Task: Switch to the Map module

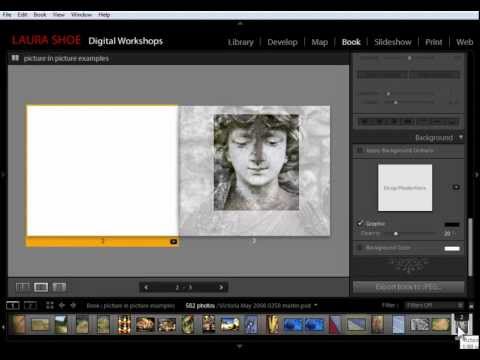Action: 320,42
